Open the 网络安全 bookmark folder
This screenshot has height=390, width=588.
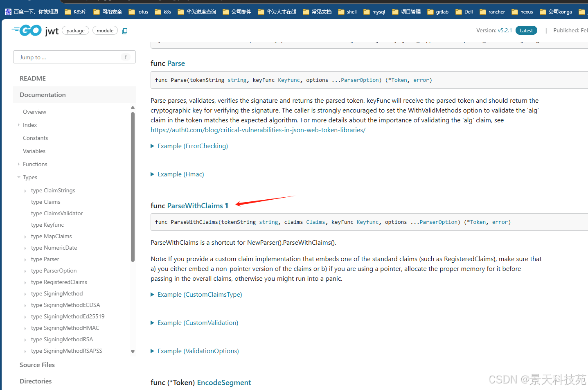[x=108, y=12]
